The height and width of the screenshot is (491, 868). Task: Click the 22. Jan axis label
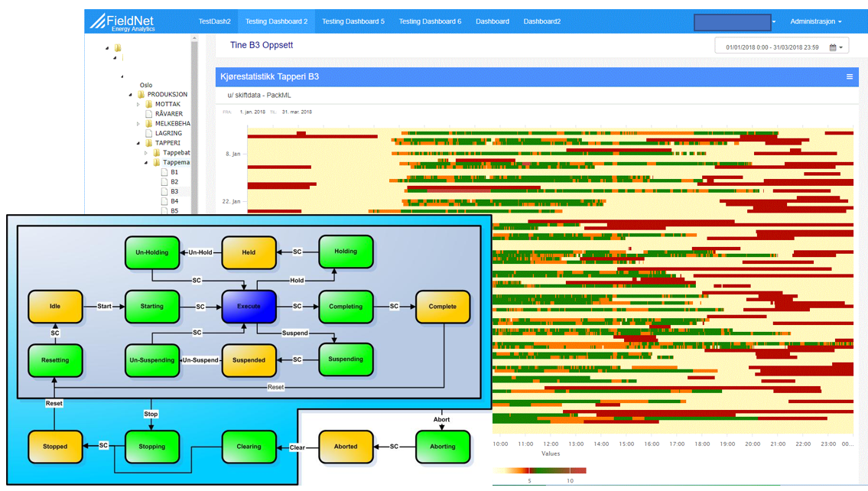232,201
